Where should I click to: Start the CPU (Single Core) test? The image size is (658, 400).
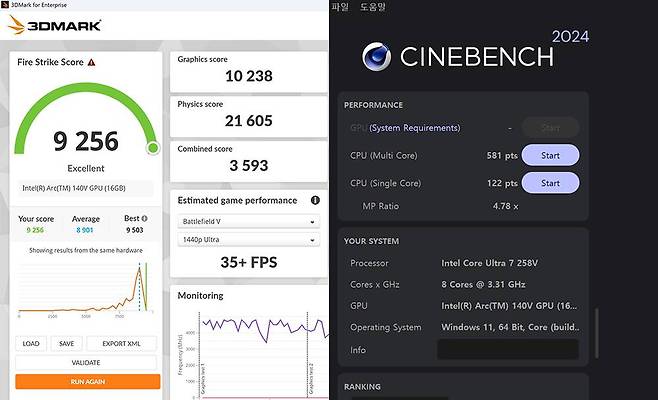click(550, 183)
